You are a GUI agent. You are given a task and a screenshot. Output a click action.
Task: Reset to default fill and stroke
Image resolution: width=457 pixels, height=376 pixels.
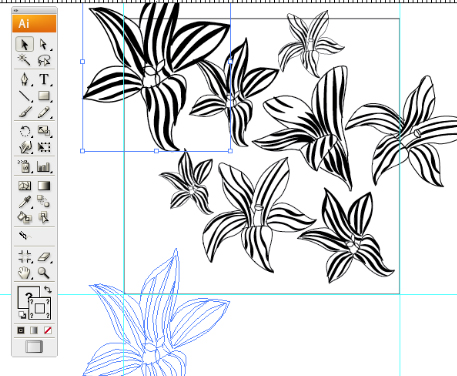[x=22, y=315]
